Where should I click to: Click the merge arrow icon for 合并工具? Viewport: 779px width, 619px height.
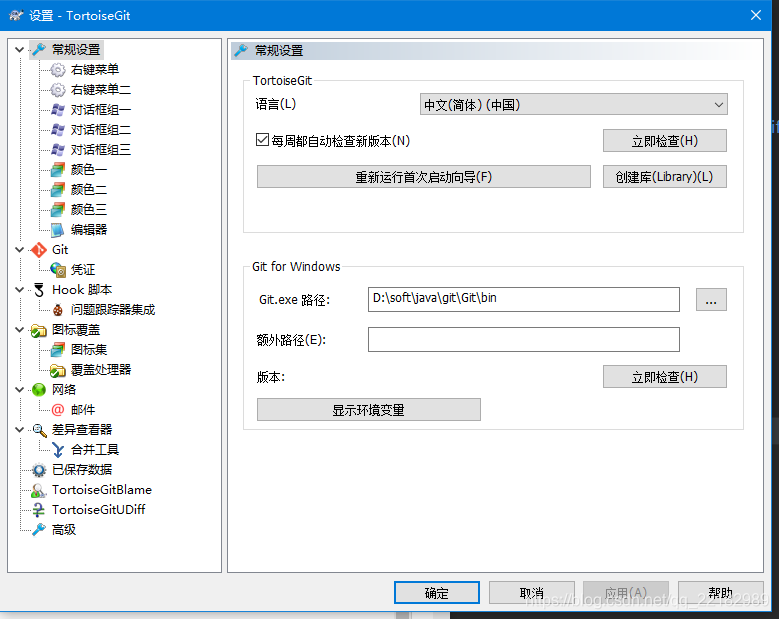(x=58, y=450)
